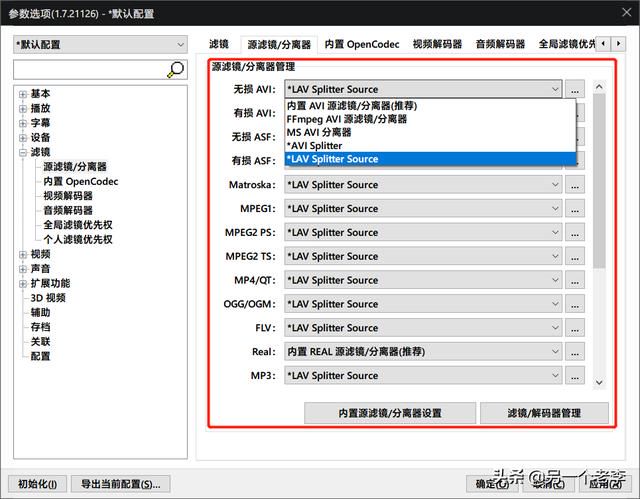Open the MPEG2 TS splitter dropdown

[x=423, y=256]
